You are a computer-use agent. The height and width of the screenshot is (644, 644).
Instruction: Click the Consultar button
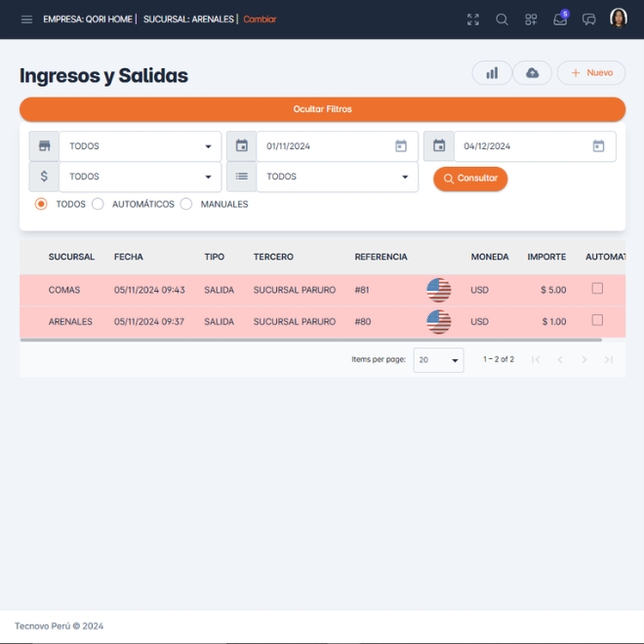point(470,179)
